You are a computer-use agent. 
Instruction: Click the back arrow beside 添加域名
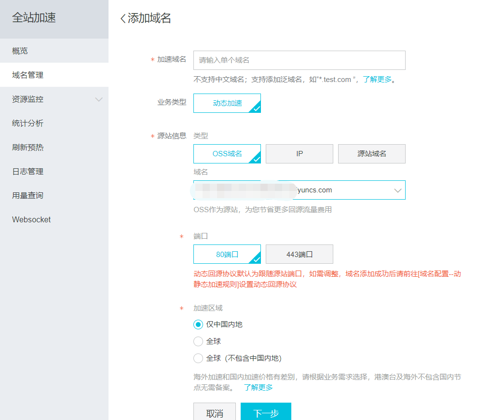click(123, 19)
